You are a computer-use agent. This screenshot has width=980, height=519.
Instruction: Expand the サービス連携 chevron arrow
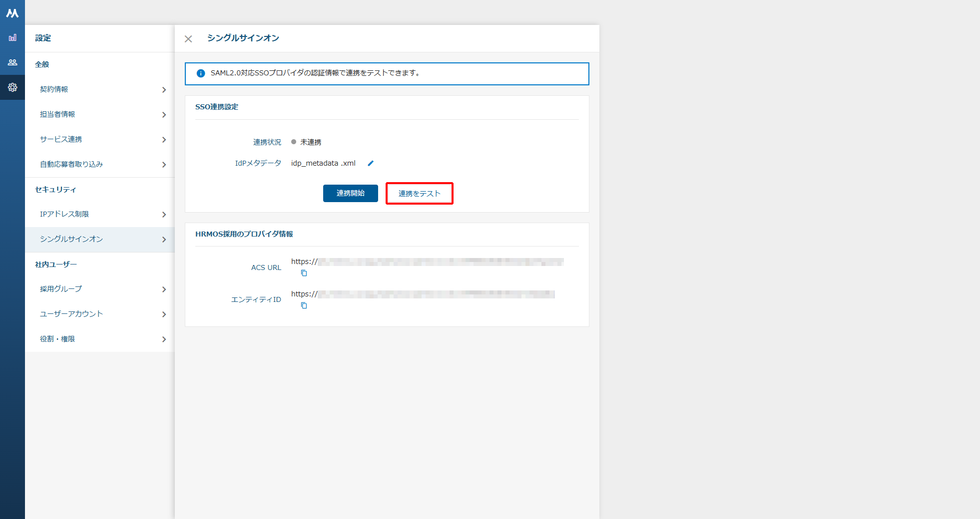(164, 140)
